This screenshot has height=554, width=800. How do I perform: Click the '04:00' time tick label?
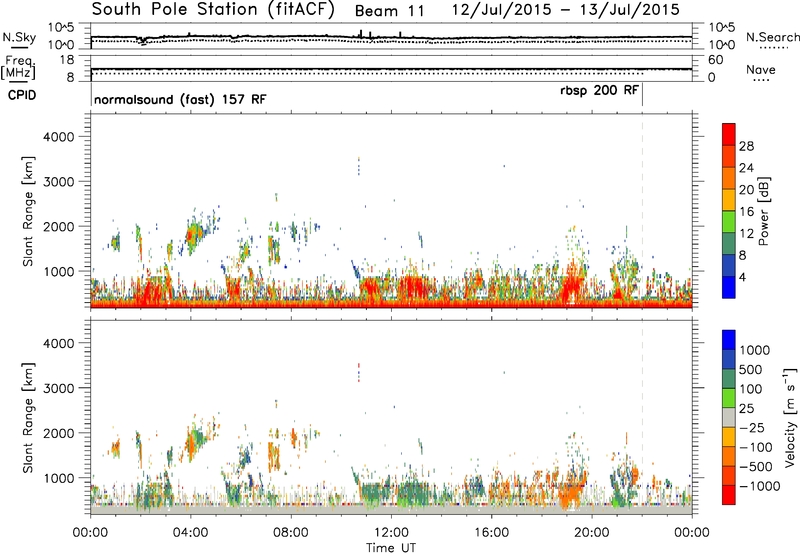[191, 533]
